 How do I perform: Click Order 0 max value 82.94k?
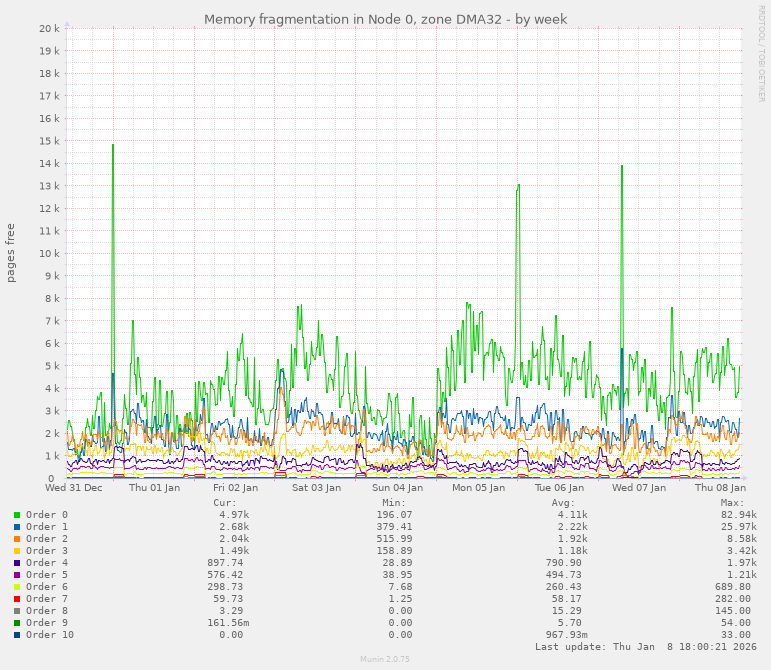[x=739, y=515]
